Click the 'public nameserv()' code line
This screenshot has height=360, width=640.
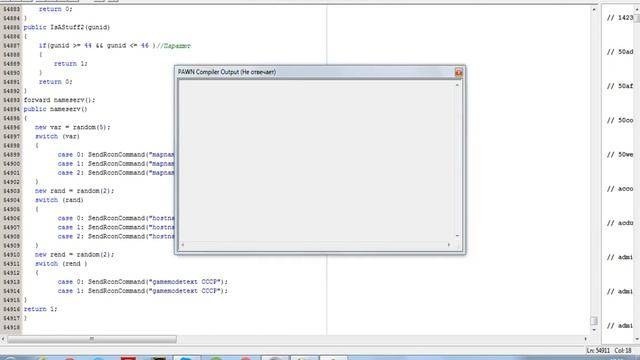pos(56,109)
